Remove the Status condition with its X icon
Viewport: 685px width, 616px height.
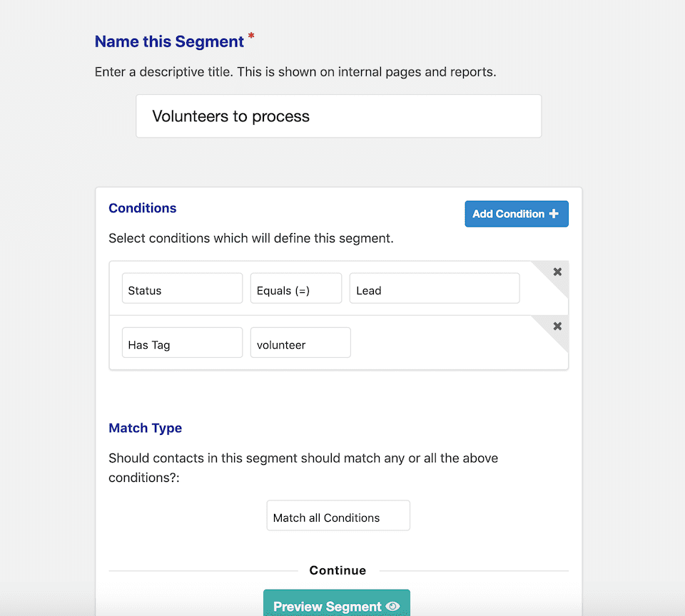point(557,272)
